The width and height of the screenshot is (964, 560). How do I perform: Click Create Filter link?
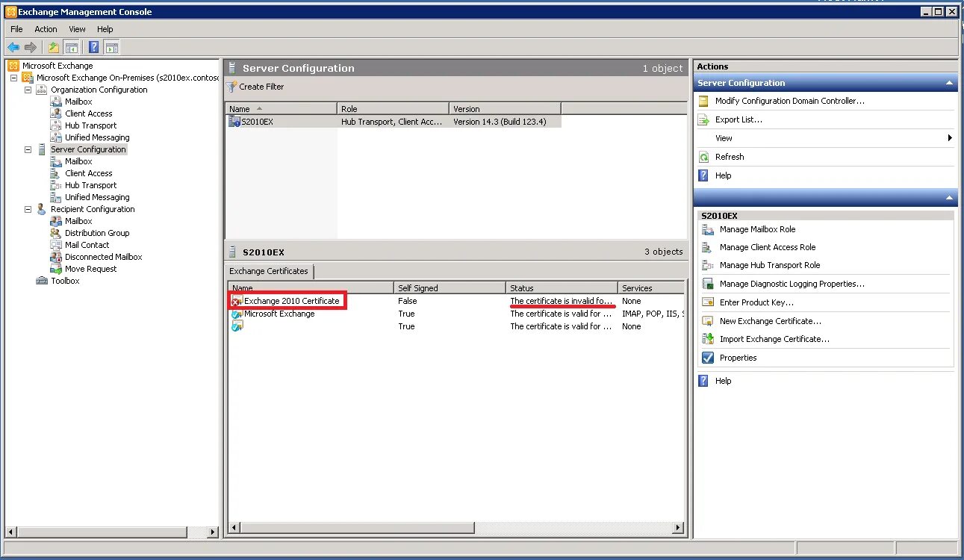click(x=261, y=87)
